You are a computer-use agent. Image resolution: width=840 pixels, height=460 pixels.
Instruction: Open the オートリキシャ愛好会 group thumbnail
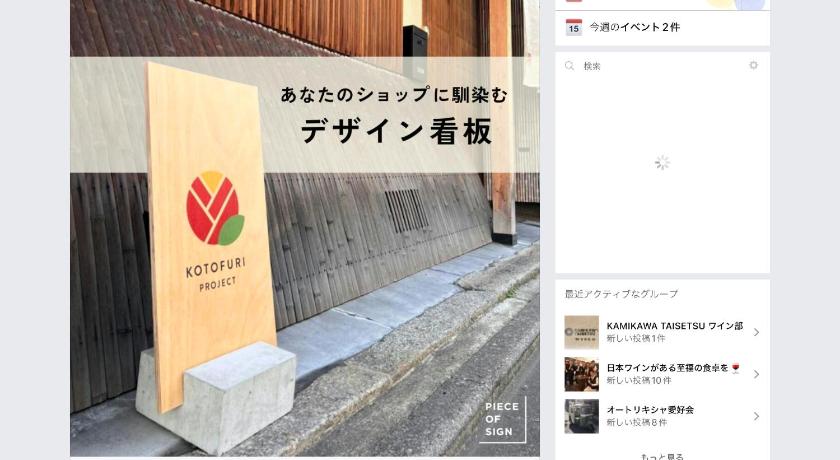581,416
